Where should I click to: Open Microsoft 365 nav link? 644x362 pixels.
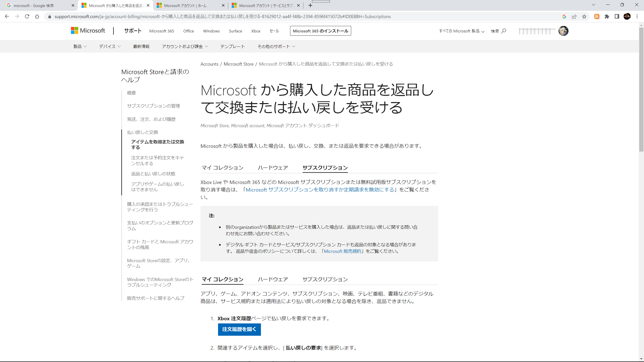tap(162, 31)
